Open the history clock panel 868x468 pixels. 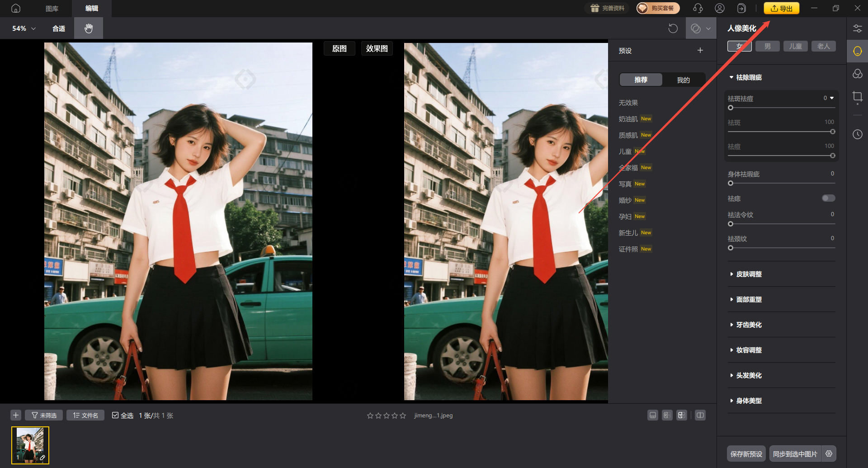tap(857, 134)
